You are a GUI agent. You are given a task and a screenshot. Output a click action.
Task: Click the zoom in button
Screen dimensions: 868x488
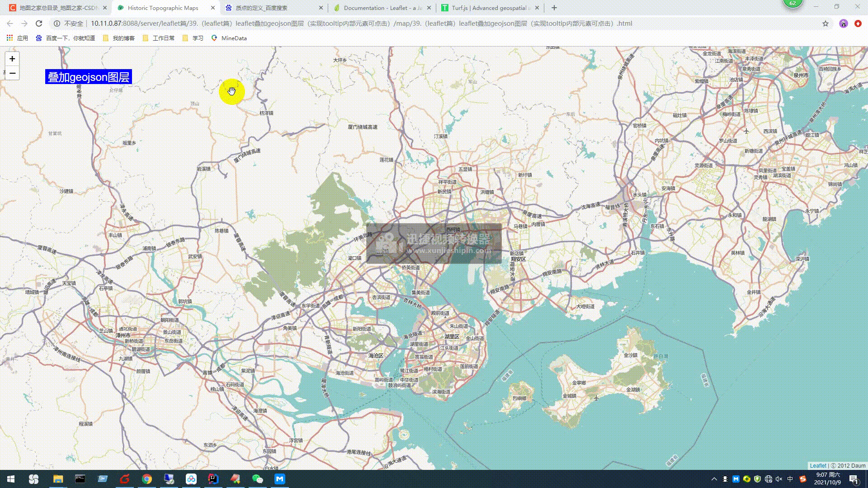[x=12, y=58]
